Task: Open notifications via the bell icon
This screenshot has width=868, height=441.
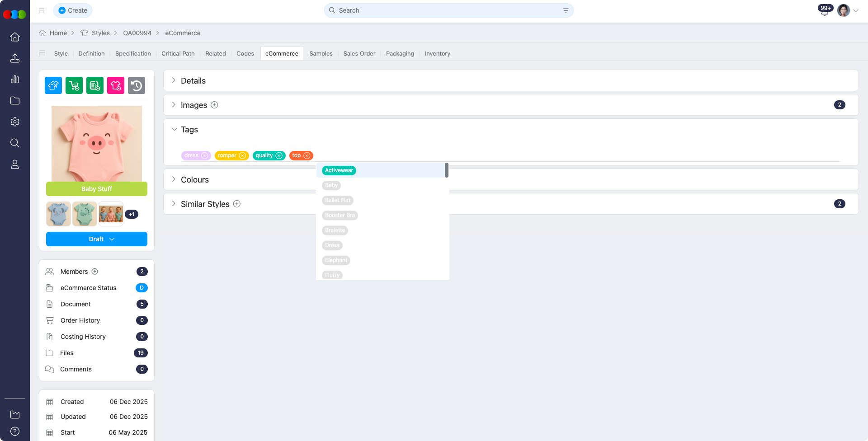Action: 824,11
